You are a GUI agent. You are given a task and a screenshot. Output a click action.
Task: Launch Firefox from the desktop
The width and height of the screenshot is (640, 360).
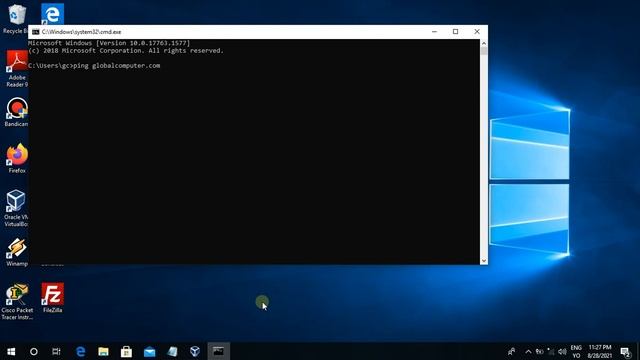(17, 158)
